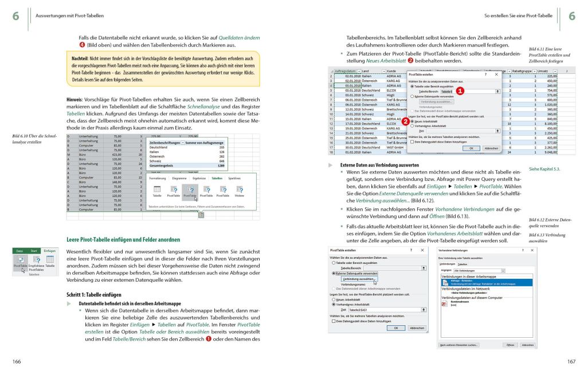Click the Verbindungen in dieser Arbeitsmappe heading
This screenshot has width=588, height=371.
tap(469, 277)
